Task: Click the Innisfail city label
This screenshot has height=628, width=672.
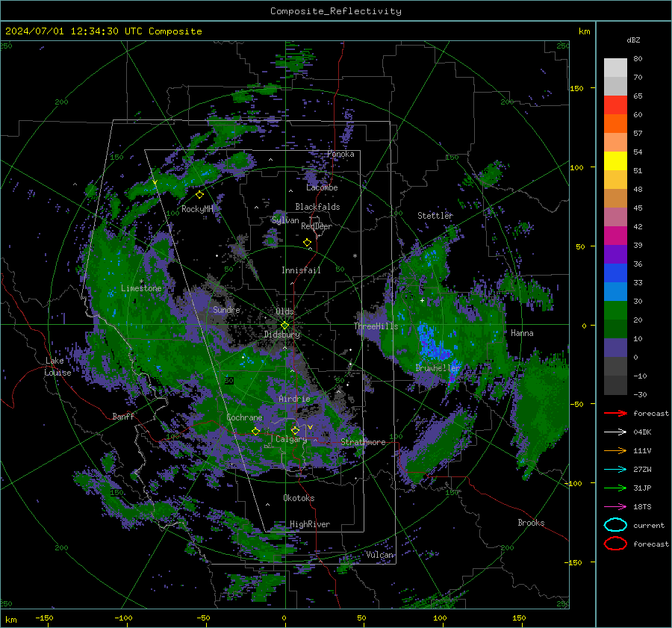Action: coord(301,270)
